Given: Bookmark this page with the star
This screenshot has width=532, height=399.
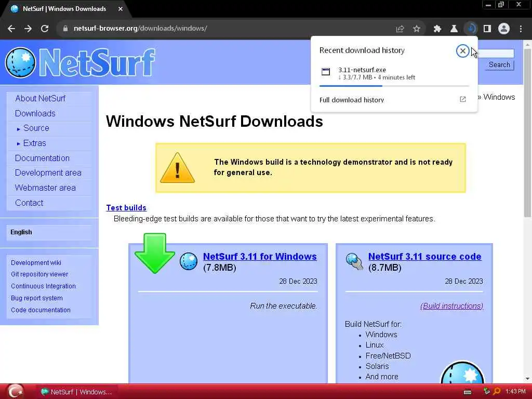Looking at the screenshot, I should pos(417,29).
